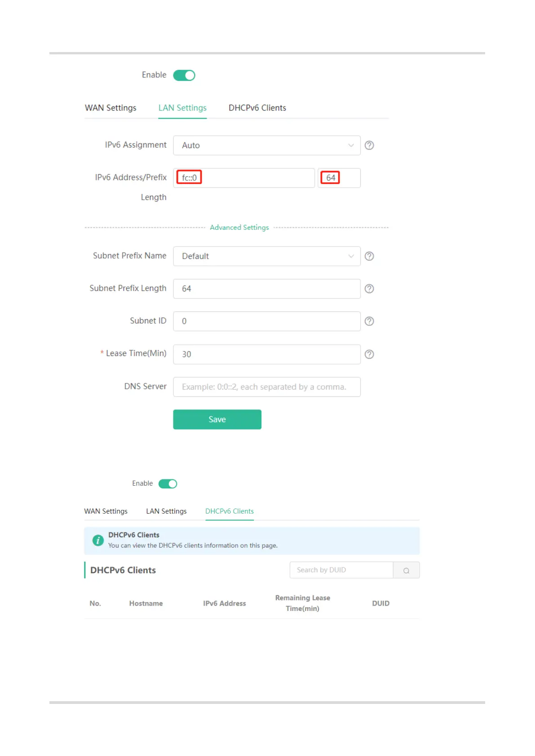Open help tooltip for Subnet Prefix Length
This screenshot has height=756, width=535.
369,289
